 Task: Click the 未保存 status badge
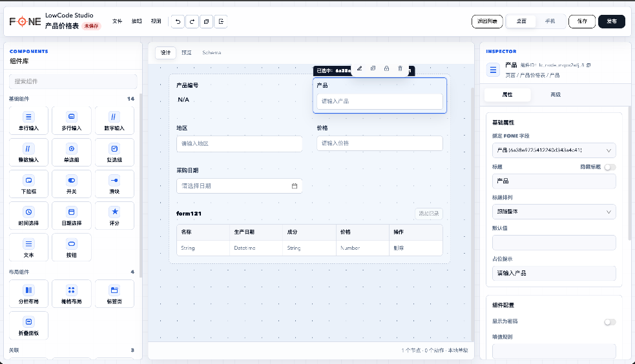point(92,26)
